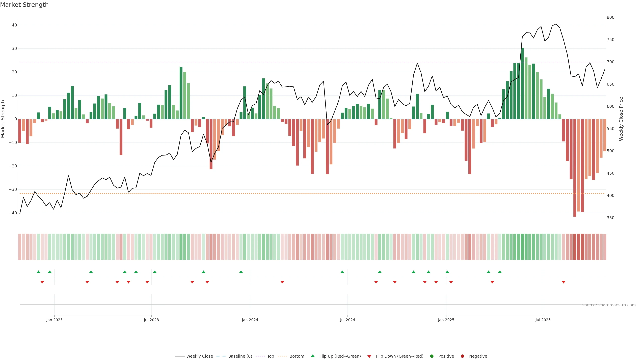
Task: Click the Flip Down red triangle legend icon
Action: click(x=369, y=356)
